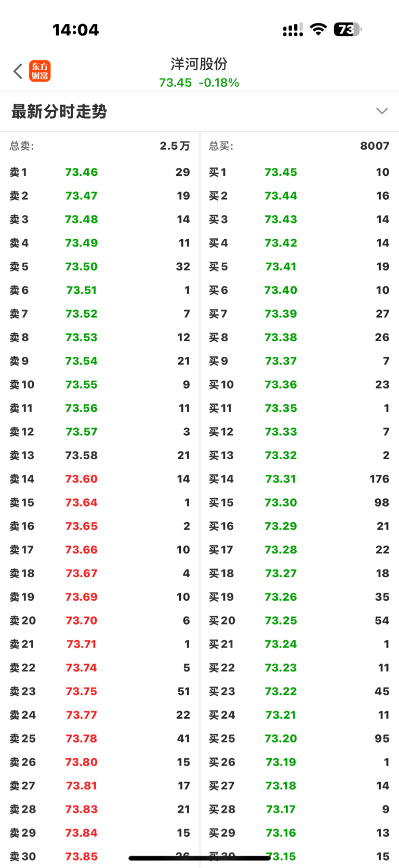The height and width of the screenshot is (868, 399).
Task: Select 买28 price 73.17
Action: tap(281, 809)
